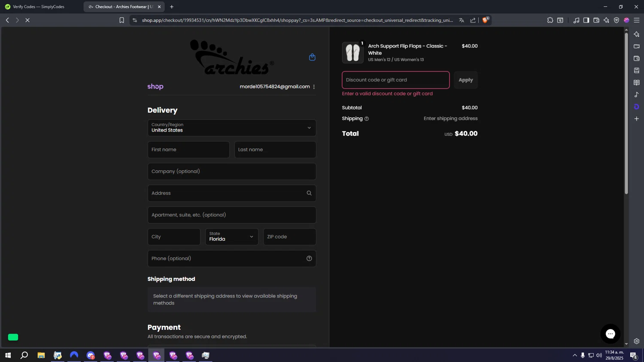
Task: Open sidebar reading list book icon
Action: 637,82
